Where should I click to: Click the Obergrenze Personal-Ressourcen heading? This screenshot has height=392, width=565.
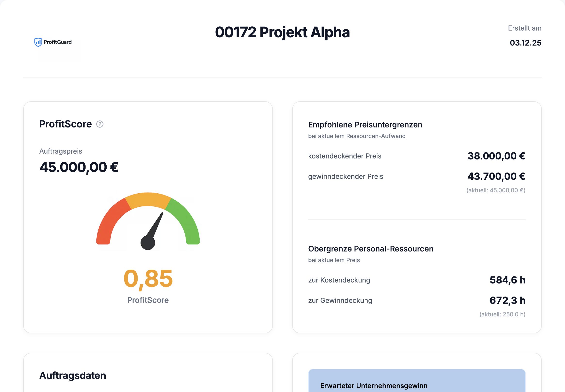point(370,249)
